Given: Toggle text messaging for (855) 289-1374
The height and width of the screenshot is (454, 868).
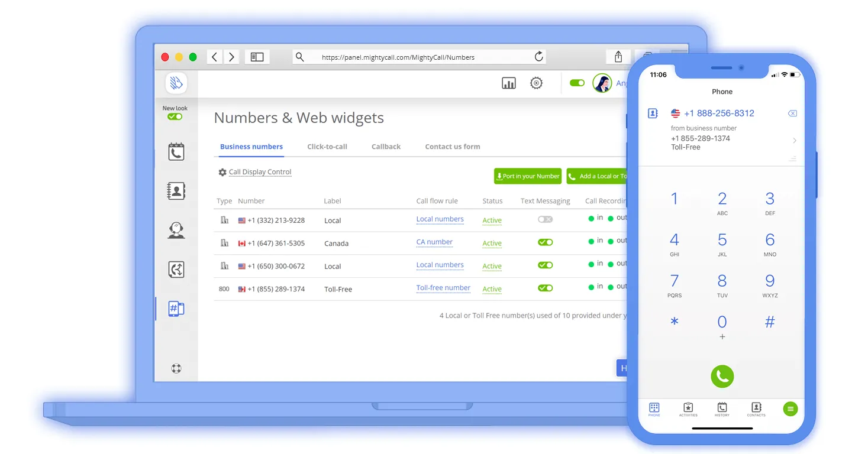Looking at the screenshot, I should [x=545, y=288].
